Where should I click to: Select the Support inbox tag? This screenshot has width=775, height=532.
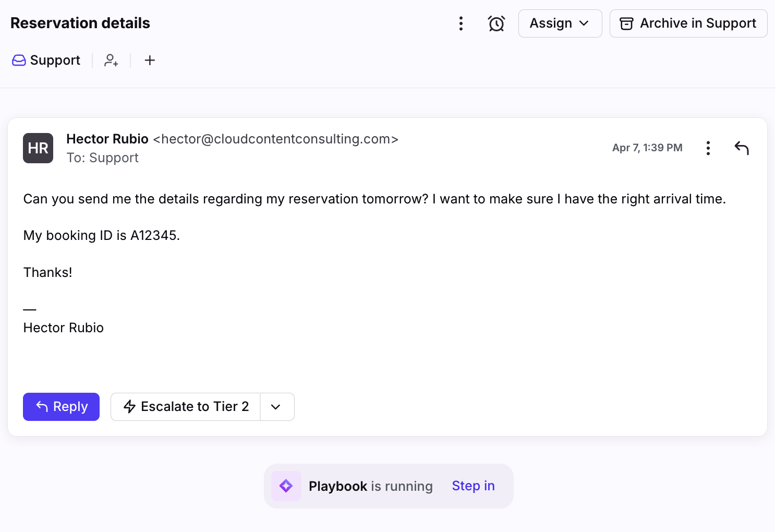(46, 61)
